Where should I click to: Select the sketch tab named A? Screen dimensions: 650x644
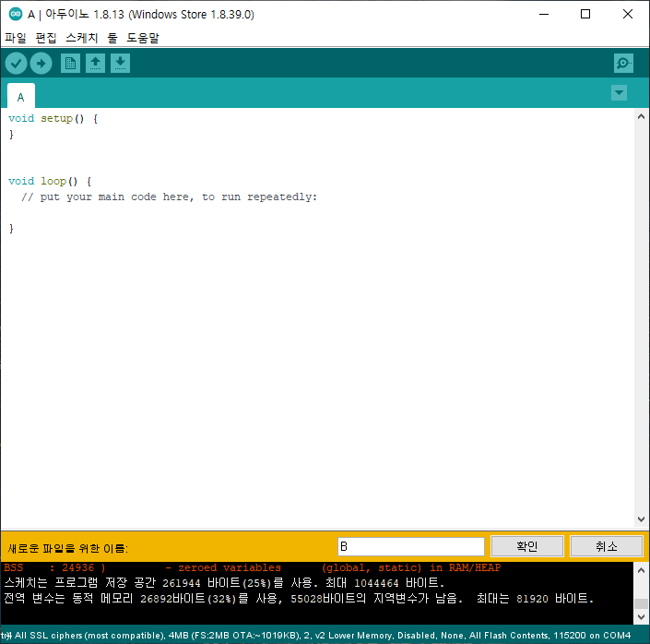point(20,97)
